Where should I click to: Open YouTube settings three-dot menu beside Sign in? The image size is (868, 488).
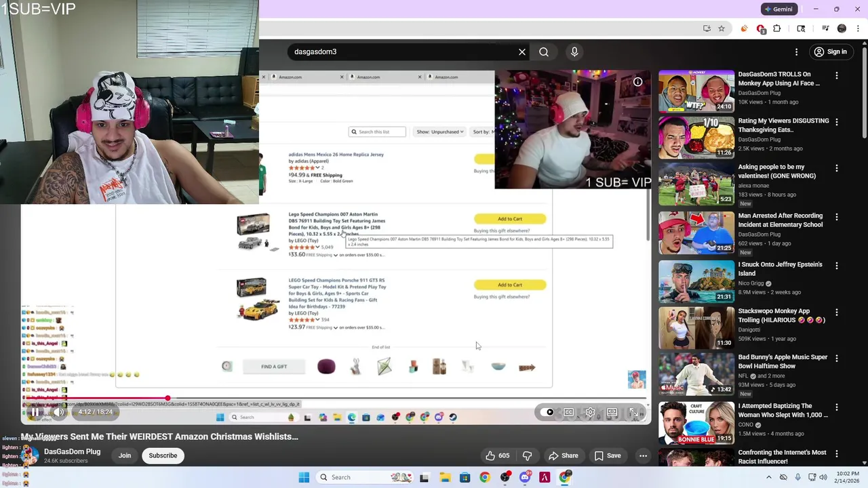pyautogui.click(x=797, y=52)
